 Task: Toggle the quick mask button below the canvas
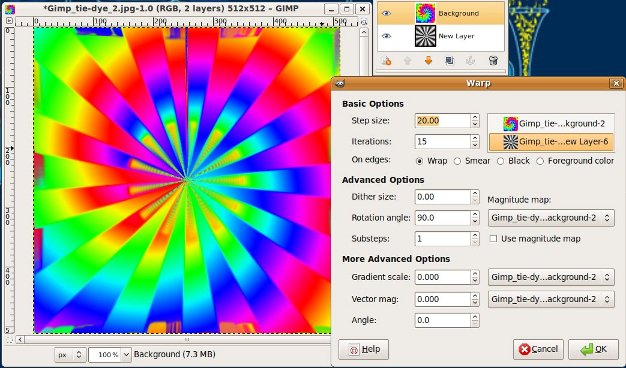[10, 340]
